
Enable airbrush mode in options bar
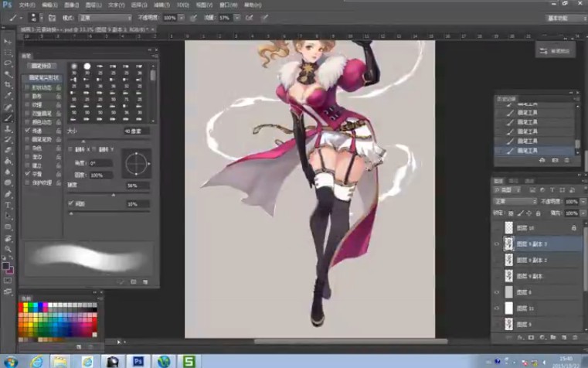click(249, 18)
